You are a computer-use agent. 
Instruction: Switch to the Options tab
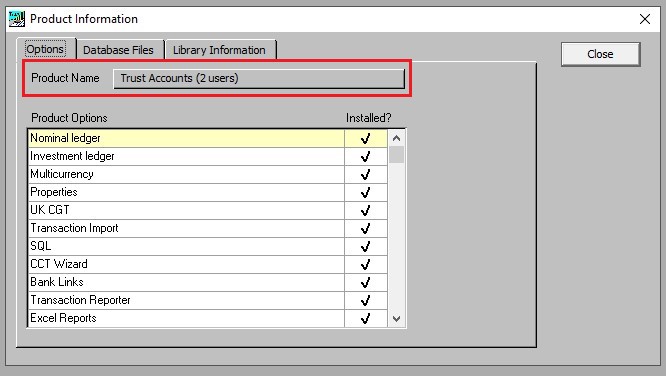point(45,49)
